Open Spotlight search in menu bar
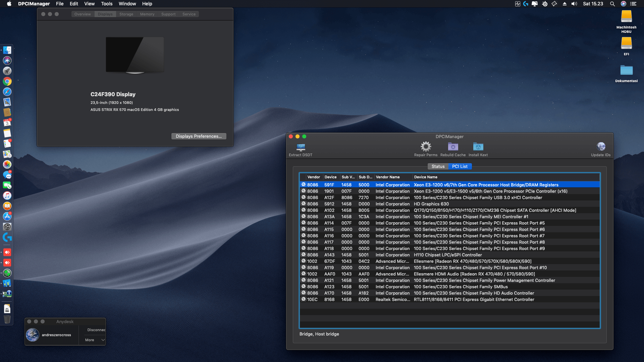Viewport: 644px width, 362px height. pyautogui.click(x=612, y=4)
